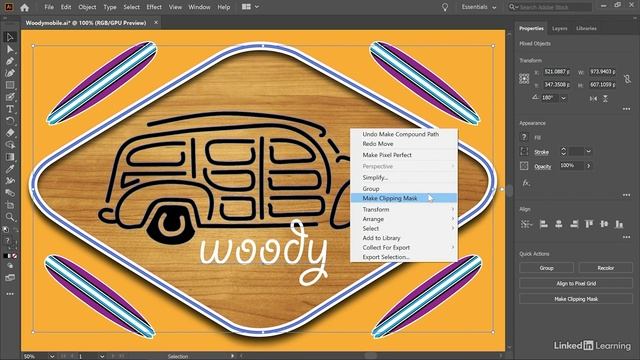Click the W width input field
Image resolution: width=640 pixels, height=360 pixels.
(x=602, y=72)
